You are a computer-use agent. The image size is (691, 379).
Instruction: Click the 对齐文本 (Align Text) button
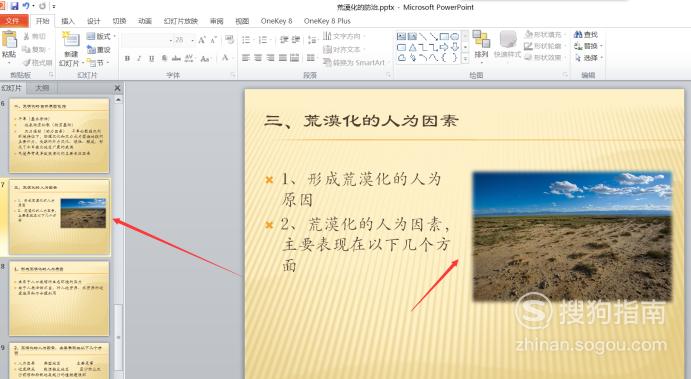[343, 49]
